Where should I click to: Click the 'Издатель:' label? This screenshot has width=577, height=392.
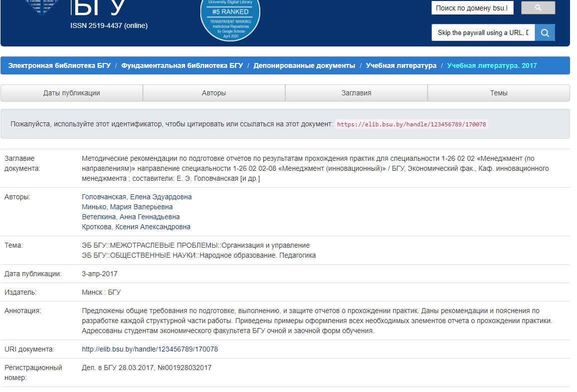[x=20, y=292]
